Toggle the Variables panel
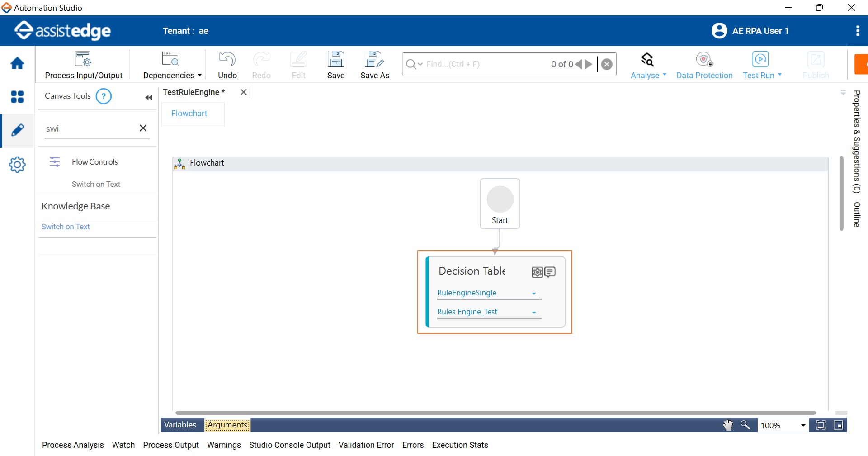This screenshot has height=456, width=868. 180,425
